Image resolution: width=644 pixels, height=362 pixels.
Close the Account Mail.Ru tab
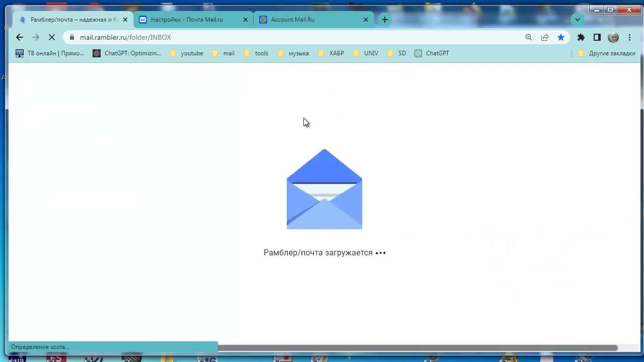(x=366, y=20)
